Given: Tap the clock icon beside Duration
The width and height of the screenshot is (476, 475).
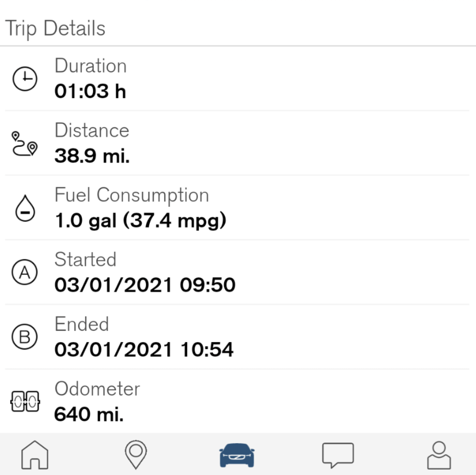Looking at the screenshot, I should (x=25, y=79).
